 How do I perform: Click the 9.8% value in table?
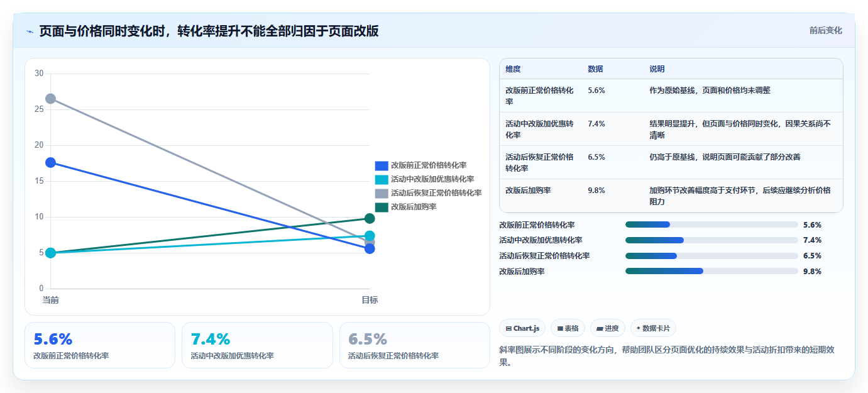click(596, 190)
